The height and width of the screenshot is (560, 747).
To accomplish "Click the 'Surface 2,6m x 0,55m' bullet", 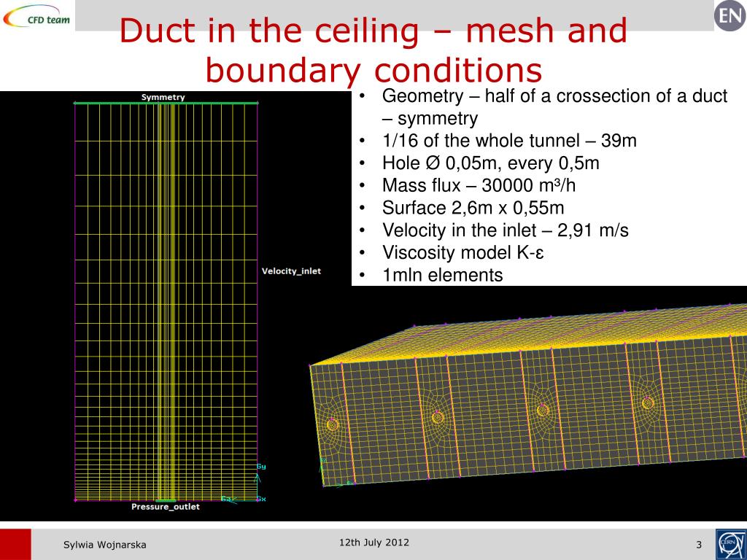I will click(473, 208).
